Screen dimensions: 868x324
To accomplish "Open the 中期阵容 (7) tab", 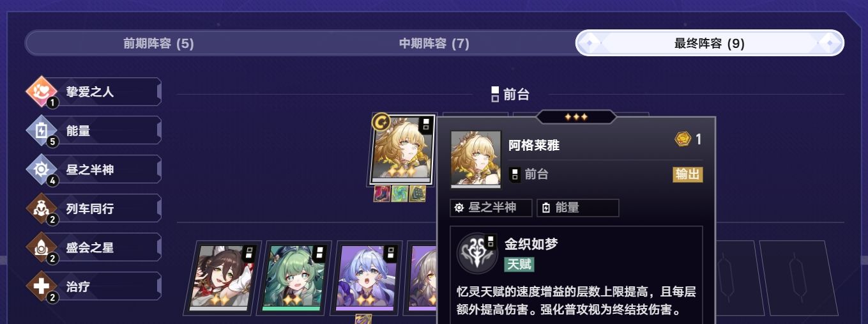I will click(x=434, y=43).
